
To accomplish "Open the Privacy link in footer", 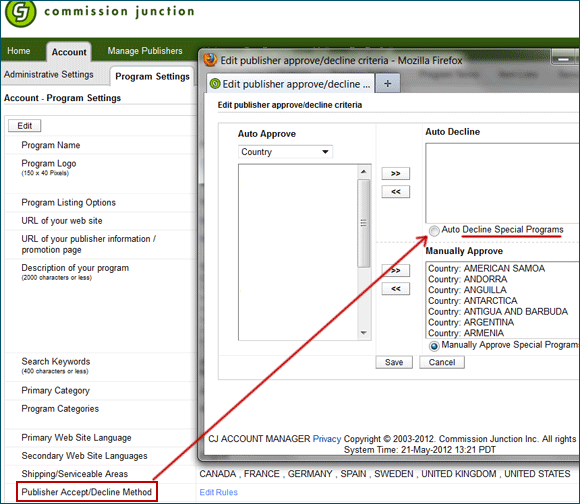I will (327, 439).
